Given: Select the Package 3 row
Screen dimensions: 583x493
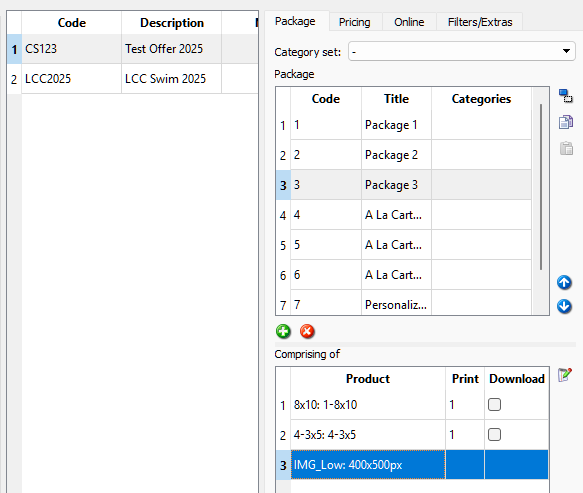Looking at the screenshot, I should click(x=404, y=185).
